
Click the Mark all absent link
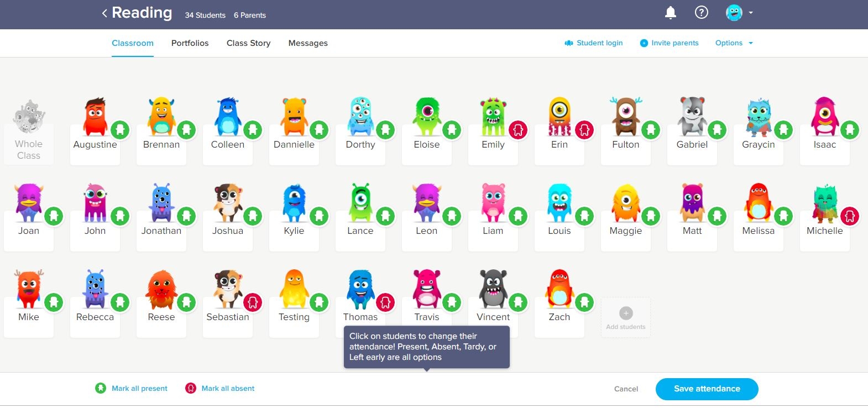coord(228,389)
